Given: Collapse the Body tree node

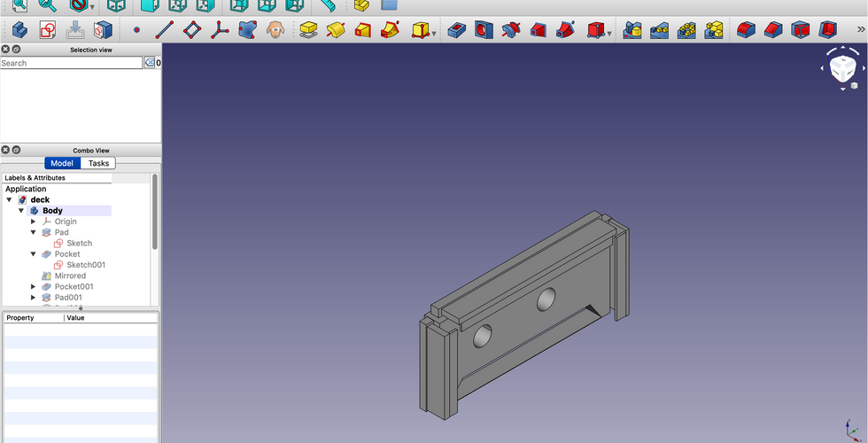Looking at the screenshot, I should coord(21,211).
